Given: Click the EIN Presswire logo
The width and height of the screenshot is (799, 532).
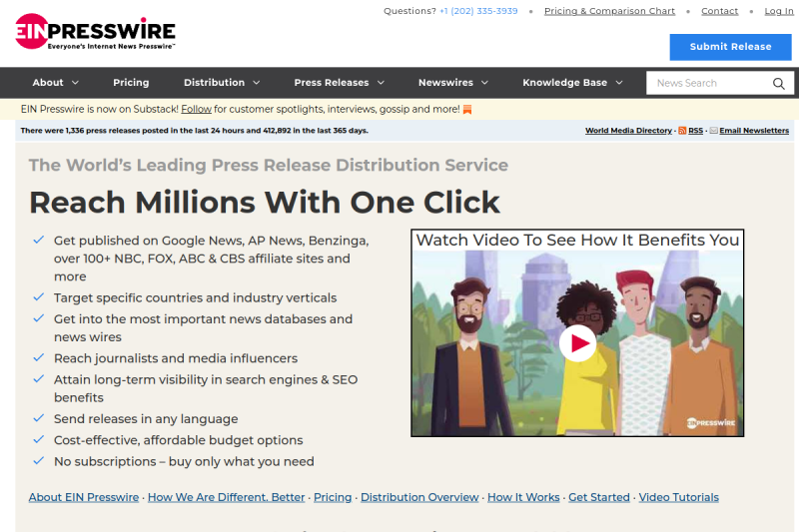Looking at the screenshot, I should point(95,31).
